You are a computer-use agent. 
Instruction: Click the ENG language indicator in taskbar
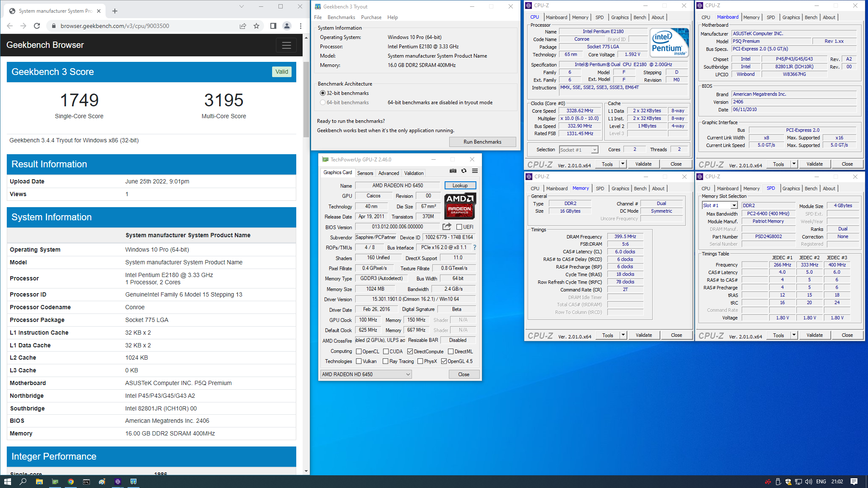(821, 482)
